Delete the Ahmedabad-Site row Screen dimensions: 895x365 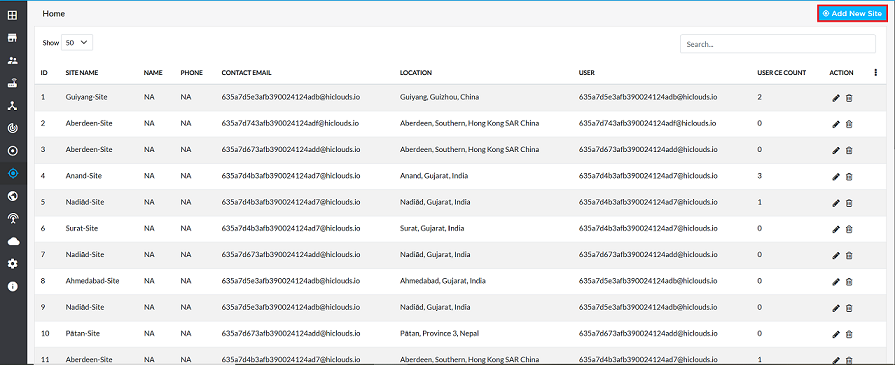(849, 282)
